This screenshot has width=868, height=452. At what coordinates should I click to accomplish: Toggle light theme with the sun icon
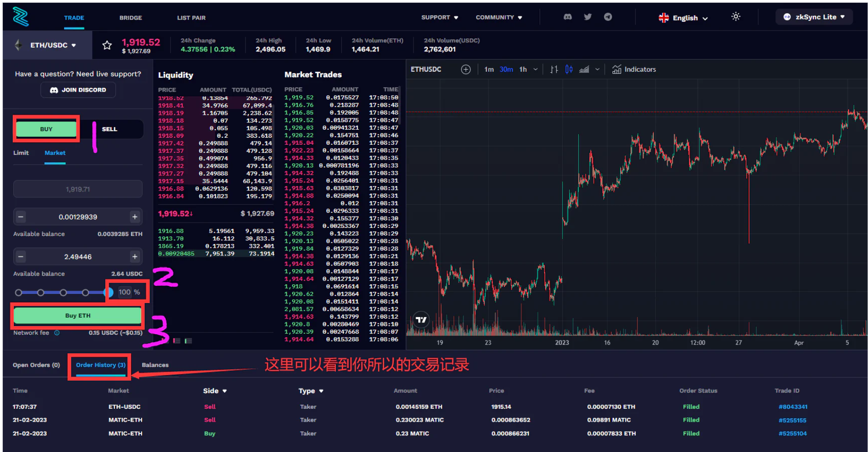[x=736, y=17]
